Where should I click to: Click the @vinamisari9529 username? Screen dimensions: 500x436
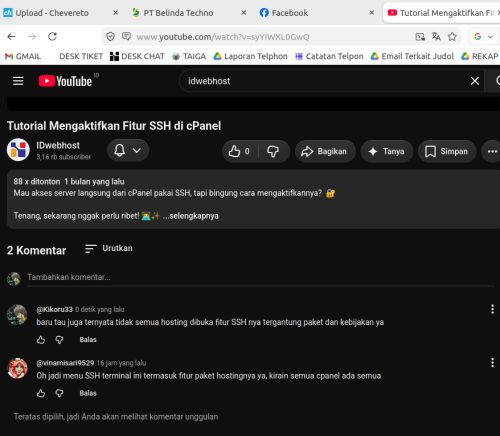[65, 363]
